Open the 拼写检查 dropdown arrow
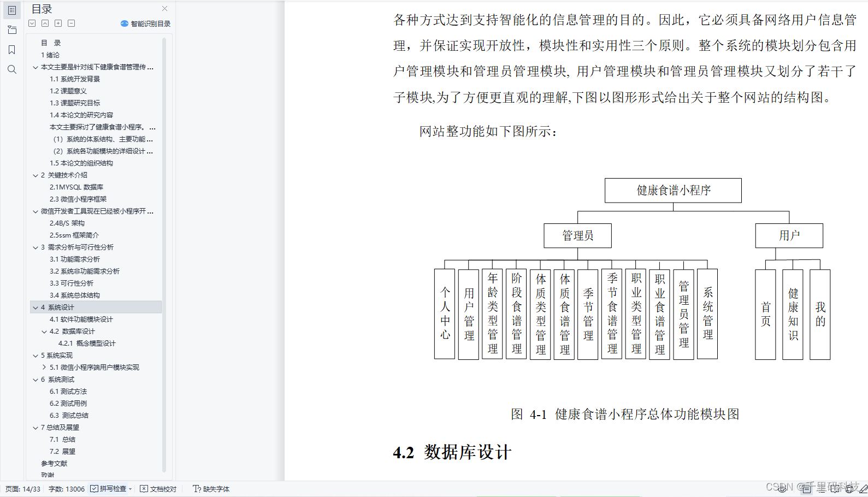Image resolution: width=868 pixels, height=497 pixels. point(131,489)
